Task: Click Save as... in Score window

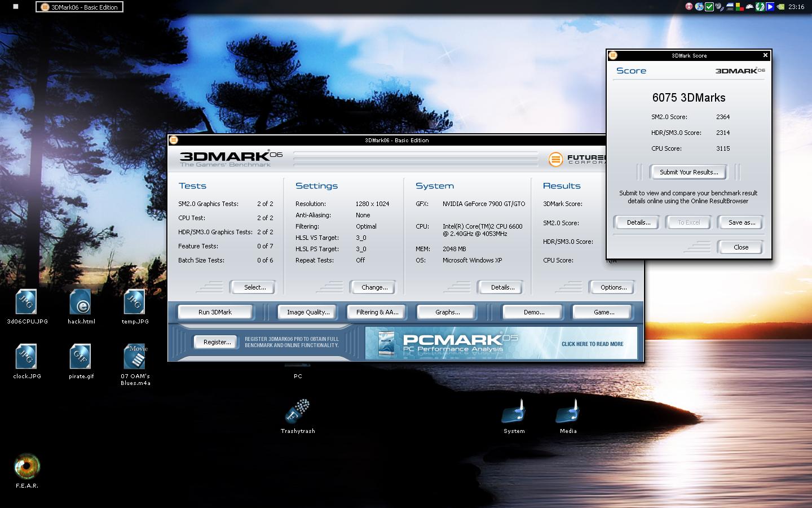Action: (740, 222)
